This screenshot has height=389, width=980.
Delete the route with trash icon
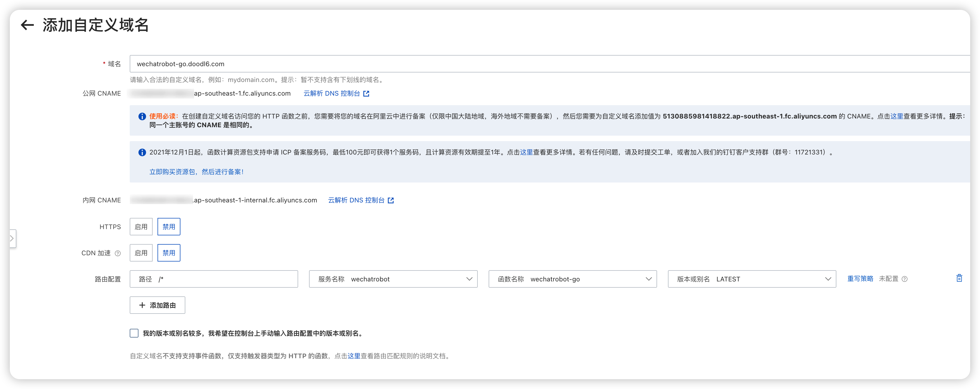pyautogui.click(x=959, y=278)
